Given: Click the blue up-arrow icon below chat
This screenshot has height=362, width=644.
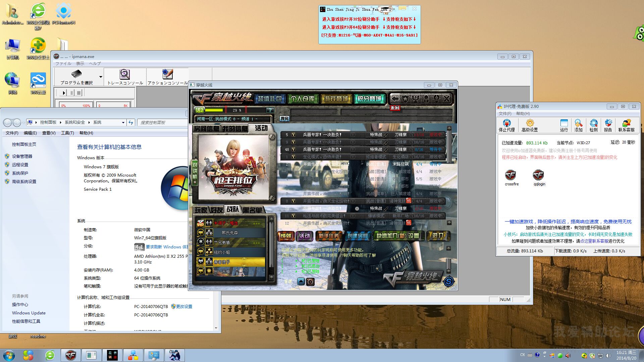Looking at the screenshot, I should 301,282.
